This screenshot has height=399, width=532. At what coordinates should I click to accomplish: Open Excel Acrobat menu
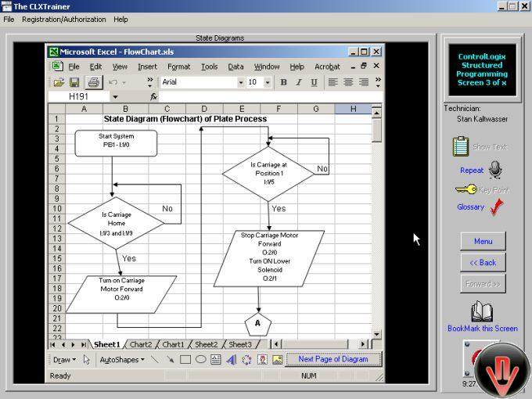tap(327, 66)
